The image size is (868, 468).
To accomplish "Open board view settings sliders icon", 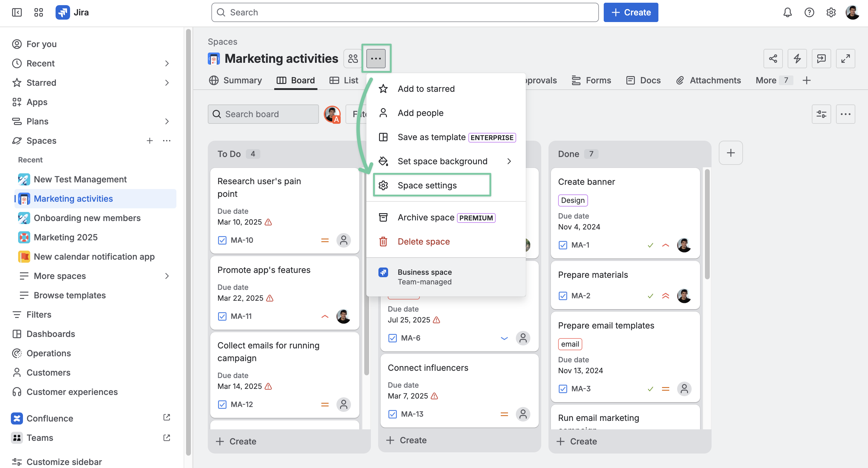I will 821,114.
